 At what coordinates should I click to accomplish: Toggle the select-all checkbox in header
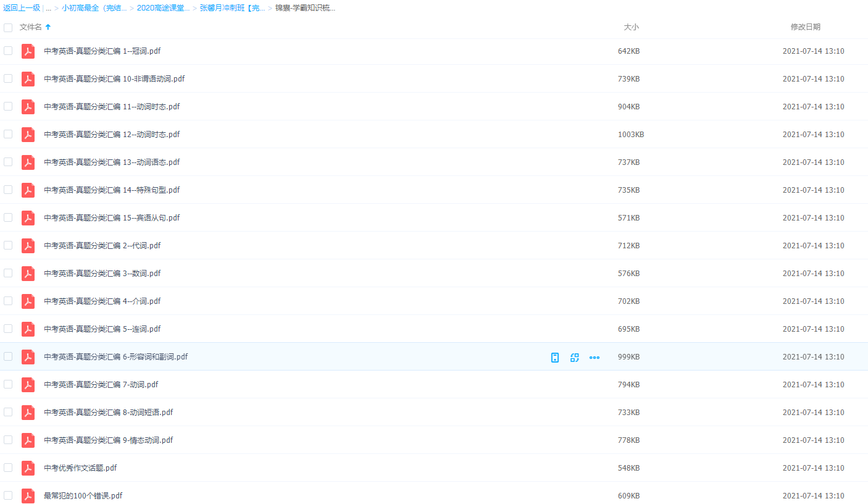[x=8, y=27]
